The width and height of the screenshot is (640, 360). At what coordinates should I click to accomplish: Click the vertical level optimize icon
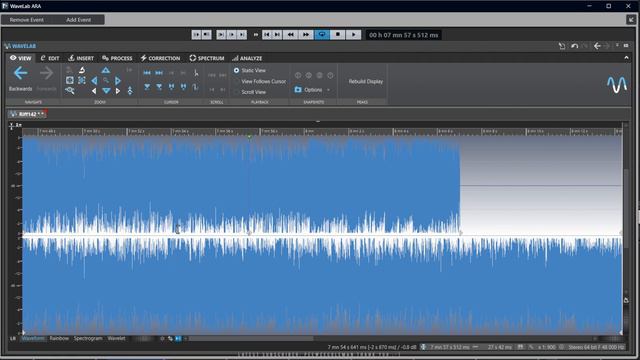[130, 90]
